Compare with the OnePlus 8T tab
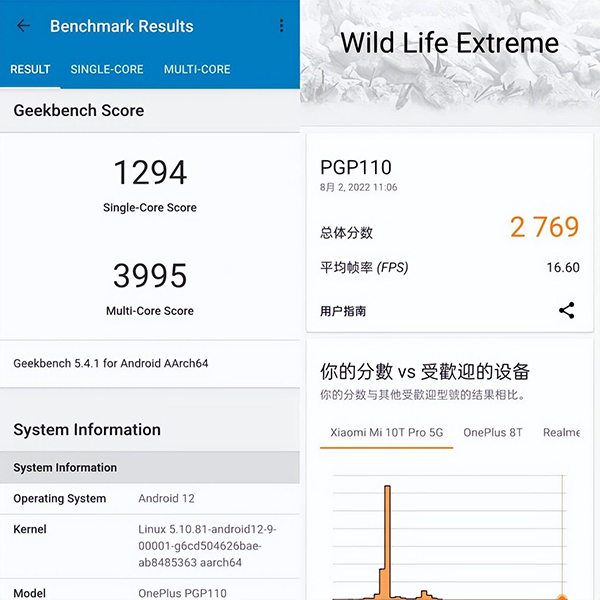 point(493,432)
